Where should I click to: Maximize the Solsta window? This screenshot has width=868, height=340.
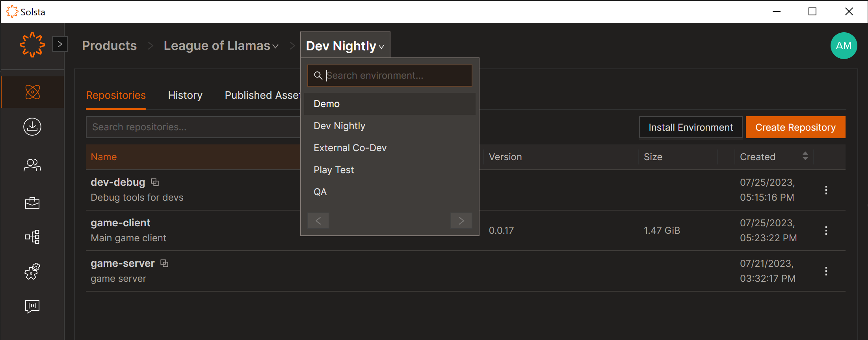point(812,11)
